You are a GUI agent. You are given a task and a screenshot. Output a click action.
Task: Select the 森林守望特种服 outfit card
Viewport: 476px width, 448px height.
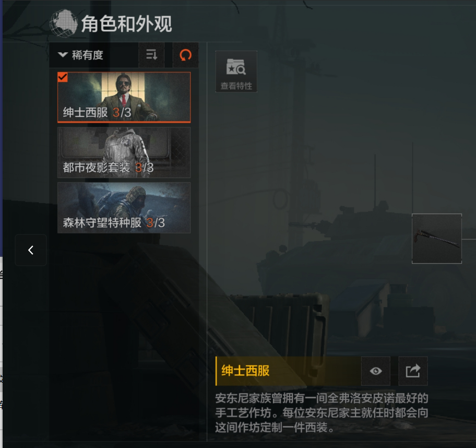[124, 208]
